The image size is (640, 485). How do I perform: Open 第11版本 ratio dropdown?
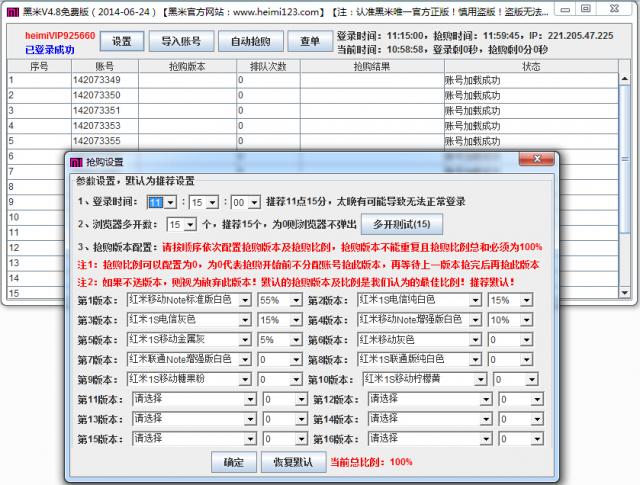click(x=285, y=399)
